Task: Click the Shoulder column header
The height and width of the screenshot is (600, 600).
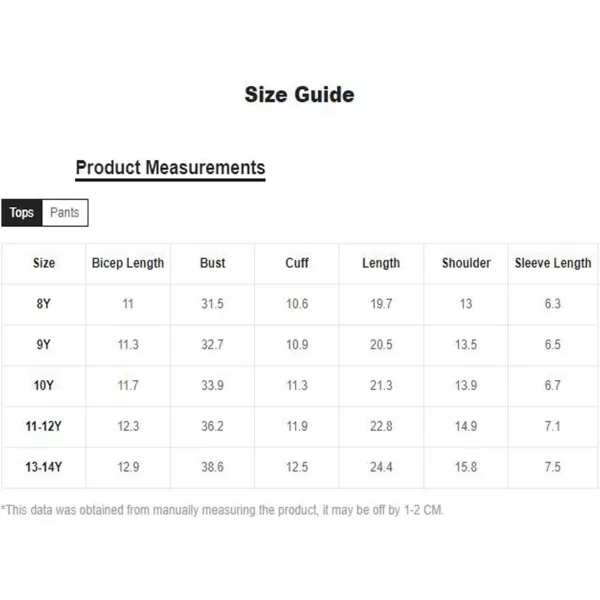Action: click(466, 263)
